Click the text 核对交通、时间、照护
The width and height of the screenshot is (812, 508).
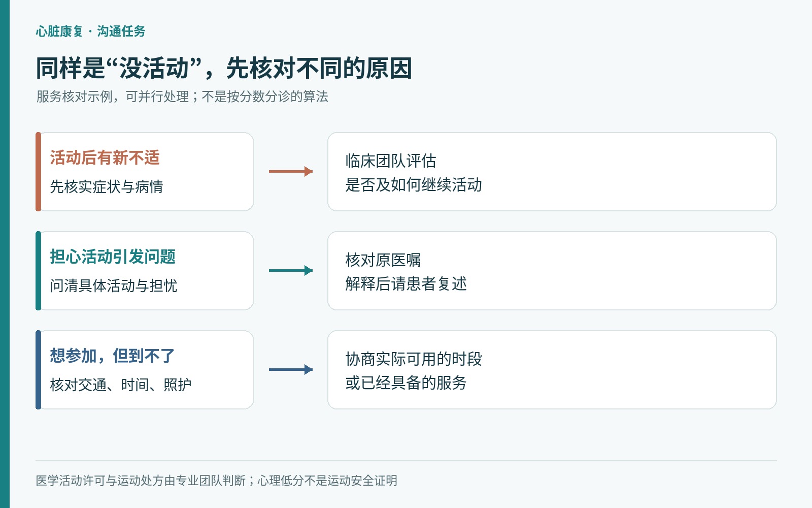click(121, 385)
